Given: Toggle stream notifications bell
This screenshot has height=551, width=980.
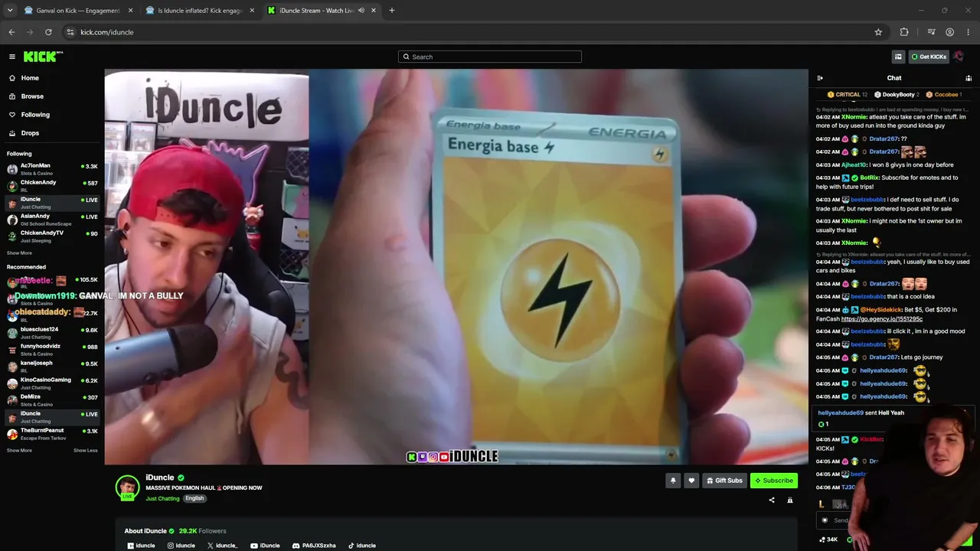Looking at the screenshot, I should 673,481.
